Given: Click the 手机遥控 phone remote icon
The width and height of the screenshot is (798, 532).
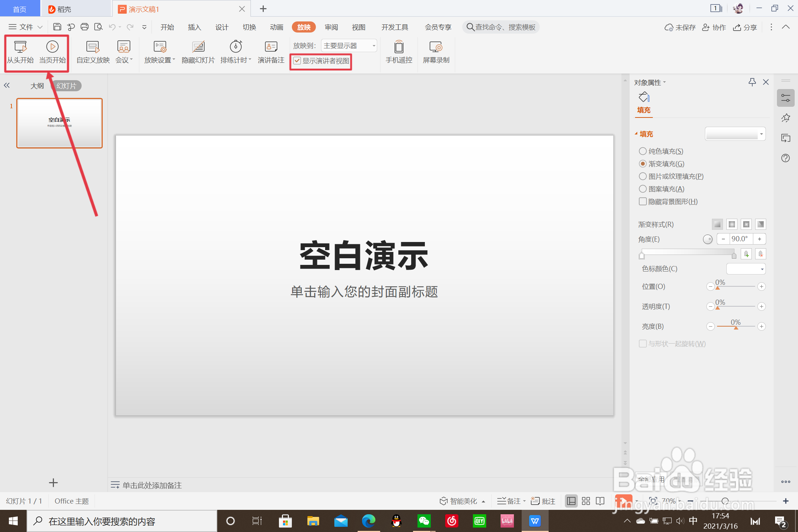Looking at the screenshot, I should click(x=399, y=47).
